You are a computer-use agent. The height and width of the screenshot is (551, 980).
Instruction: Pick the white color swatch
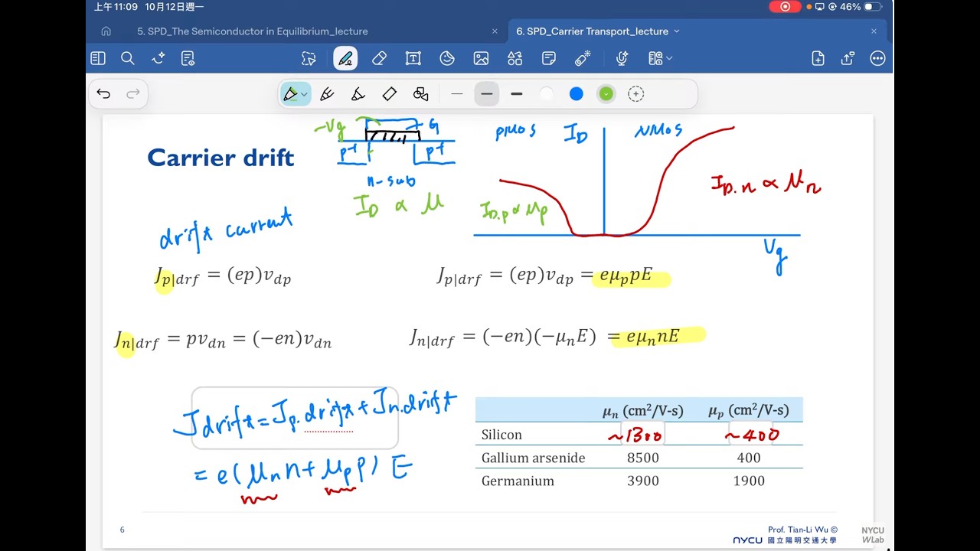coord(546,94)
